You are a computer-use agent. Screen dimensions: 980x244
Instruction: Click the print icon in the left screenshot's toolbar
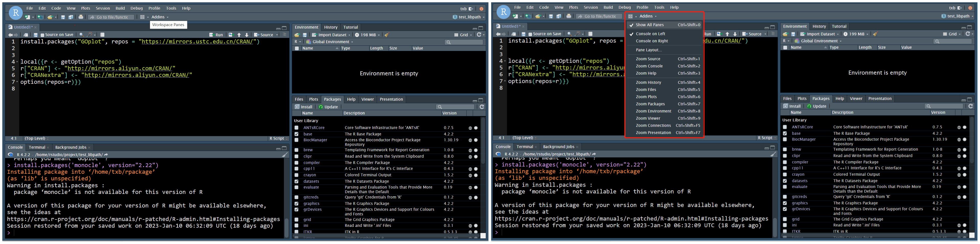(x=81, y=17)
